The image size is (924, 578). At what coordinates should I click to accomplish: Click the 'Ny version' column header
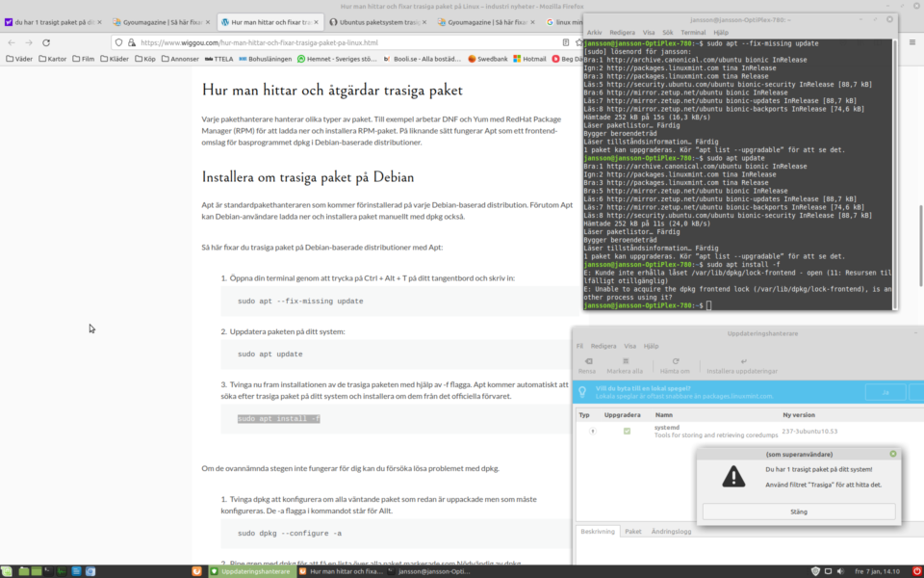pyautogui.click(x=799, y=415)
